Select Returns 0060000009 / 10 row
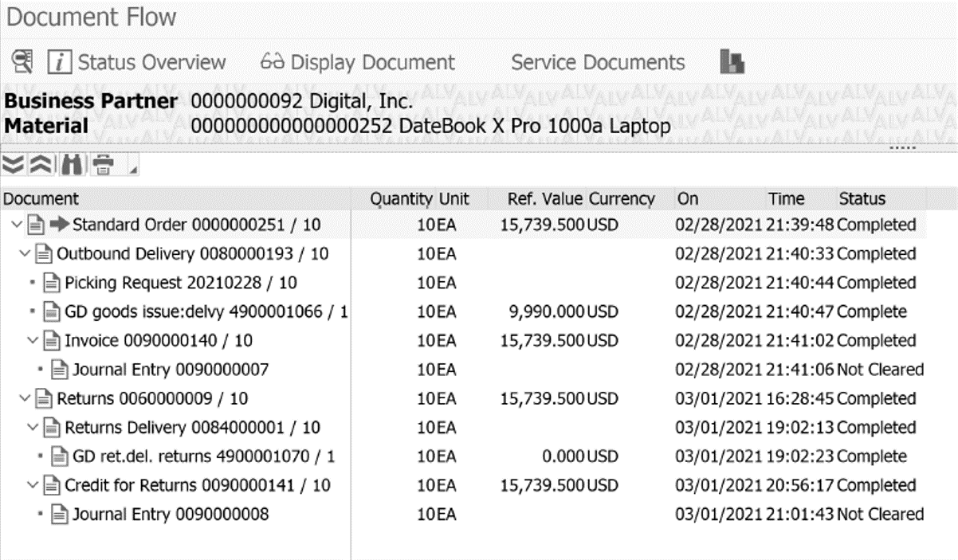 pos(463,399)
